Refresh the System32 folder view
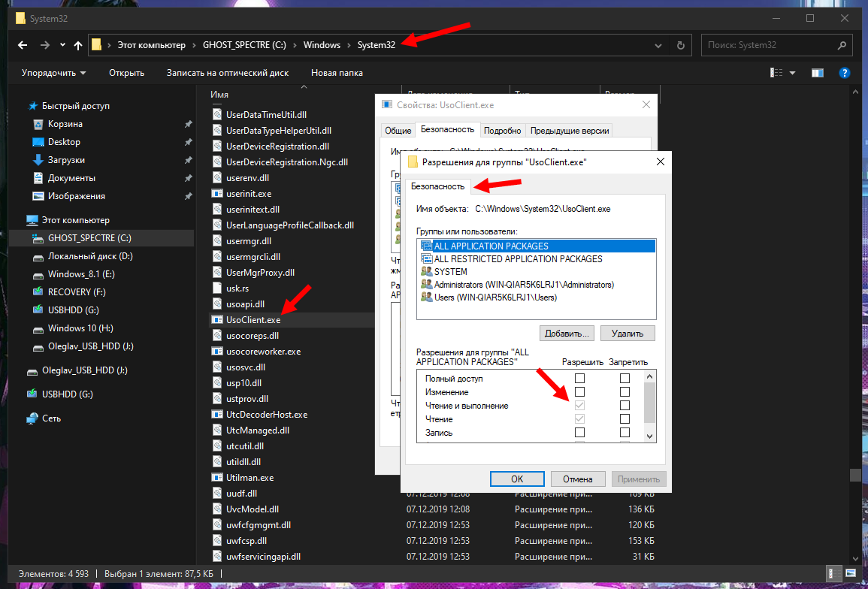Screen dimensions: 868x589 (680, 45)
